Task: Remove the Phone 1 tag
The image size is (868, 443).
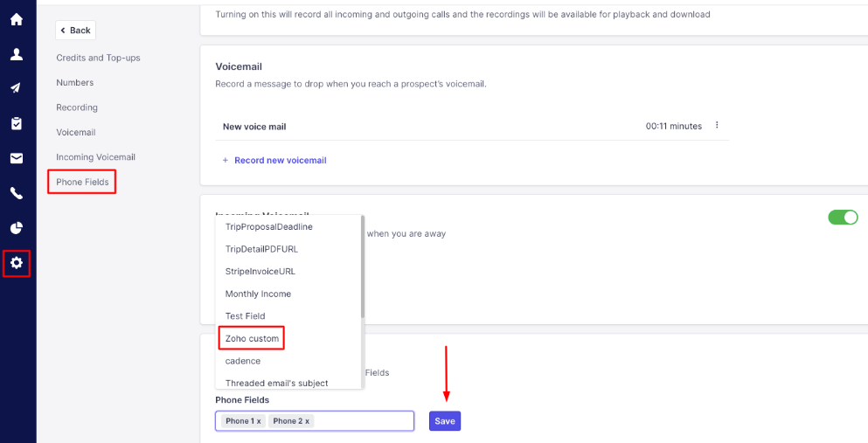Action: coord(259,421)
